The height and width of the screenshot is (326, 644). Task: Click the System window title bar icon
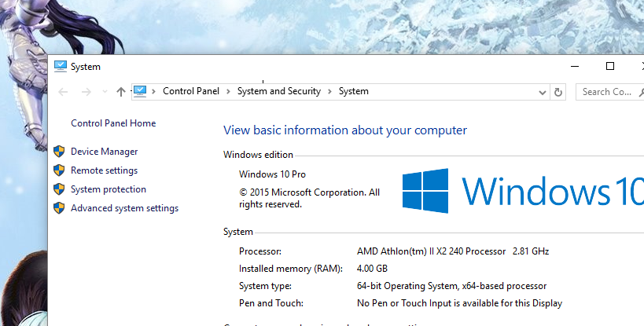[61, 67]
